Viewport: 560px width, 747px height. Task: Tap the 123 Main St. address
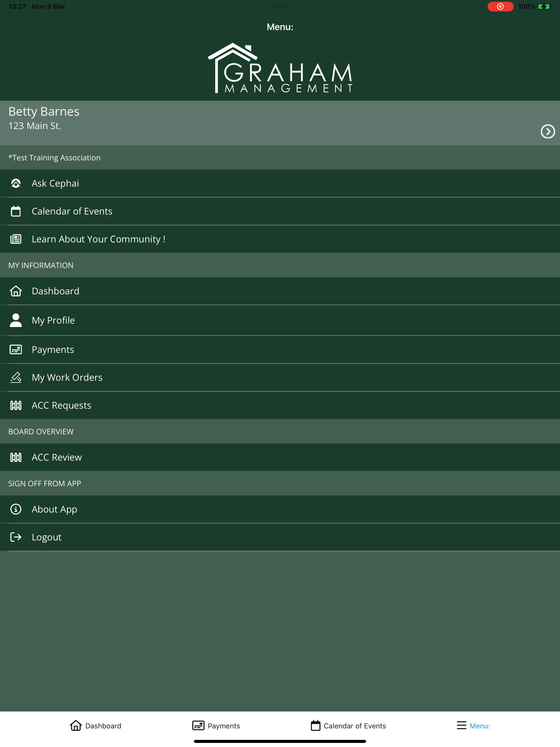(35, 126)
